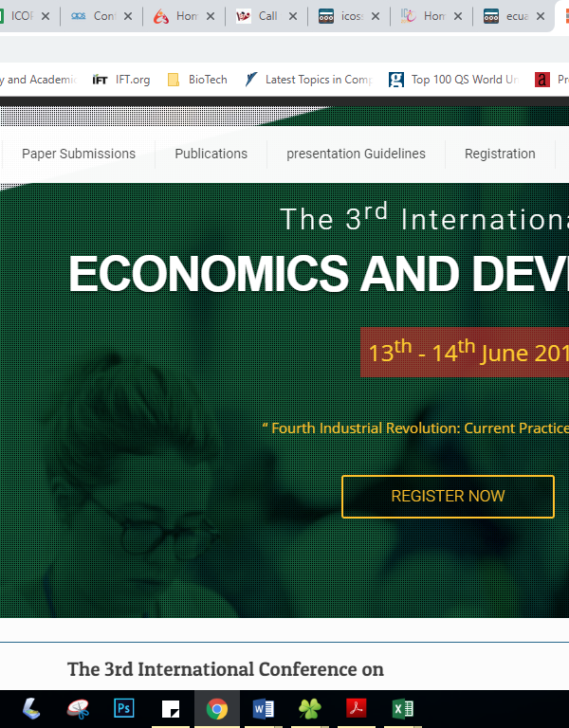Open Photoshop from the taskbar
The width and height of the screenshot is (569, 728).
(124, 708)
